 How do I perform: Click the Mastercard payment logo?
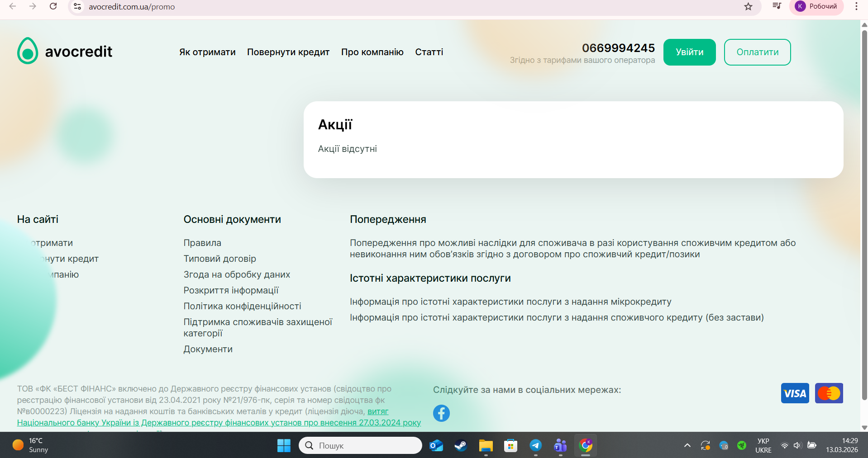(829, 393)
